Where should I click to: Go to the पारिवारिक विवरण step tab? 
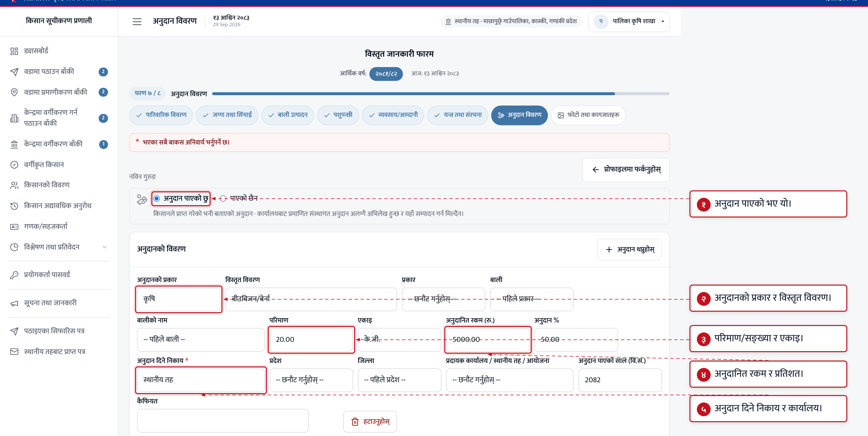(161, 115)
